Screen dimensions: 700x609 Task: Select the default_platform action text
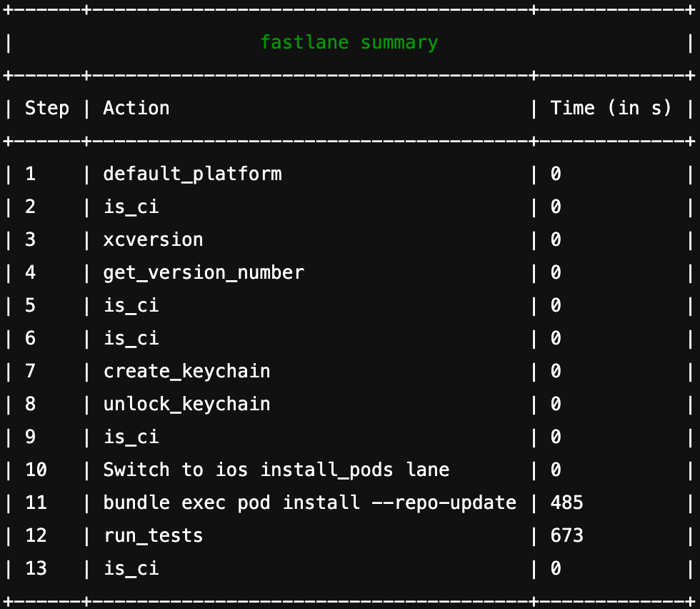coord(192,174)
